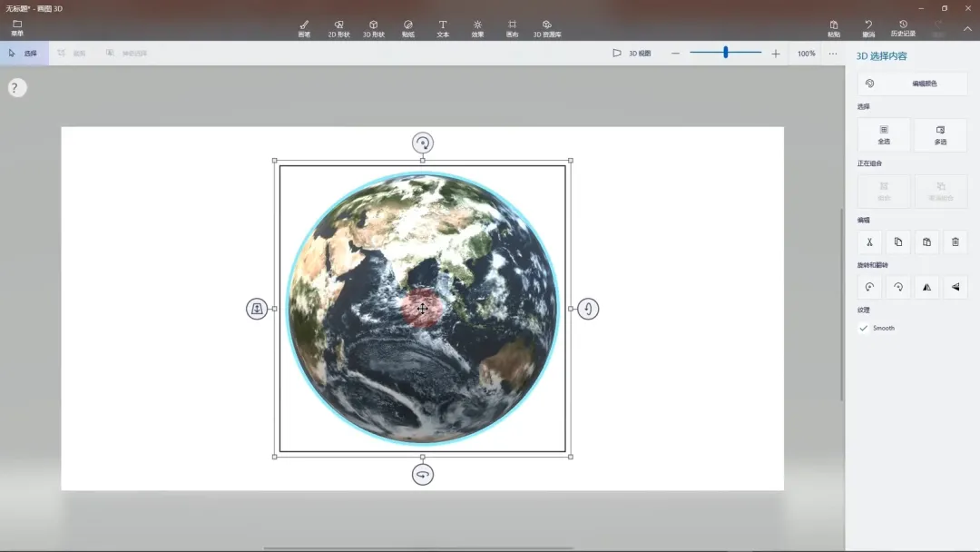The width and height of the screenshot is (980, 552).
Task: Open the Effects (效果) panel
Action: point(477,28)
